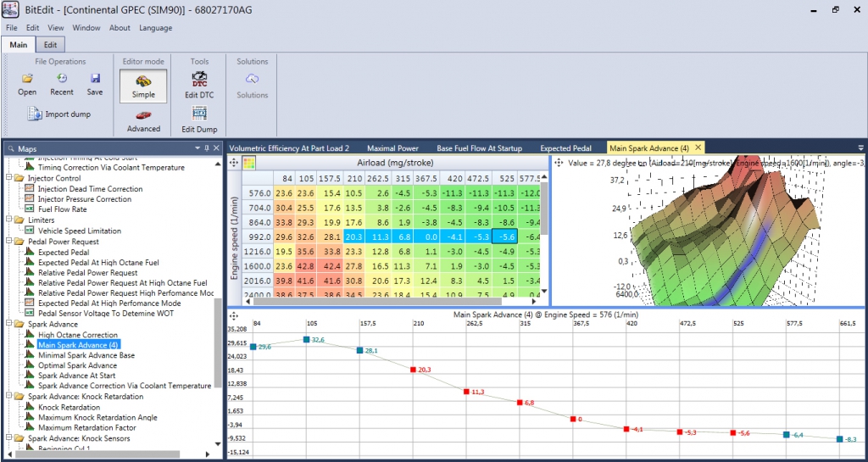The image size is (868, 462).
Task: Click the 3D view move handle icon
Action: (558, 163)
